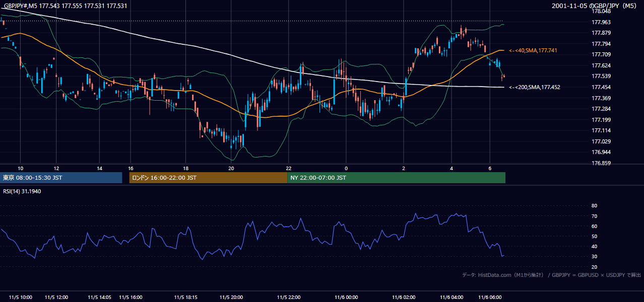Click the 2001-11-05 のGBP/JPY（M5） chart title
Image resolution: width=644 pixels, height=302 pixels.
(x=595, y=6)
